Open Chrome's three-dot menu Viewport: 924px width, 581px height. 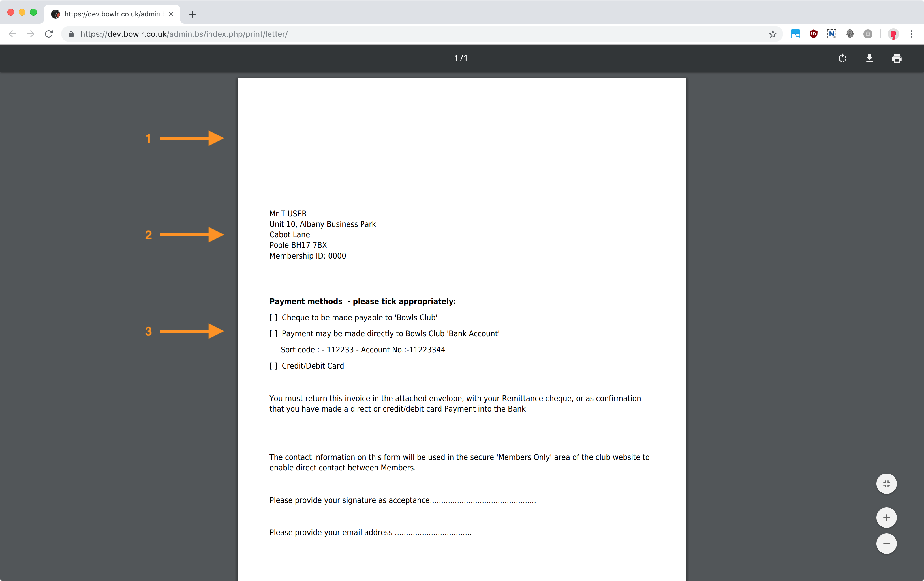point(911,34)
